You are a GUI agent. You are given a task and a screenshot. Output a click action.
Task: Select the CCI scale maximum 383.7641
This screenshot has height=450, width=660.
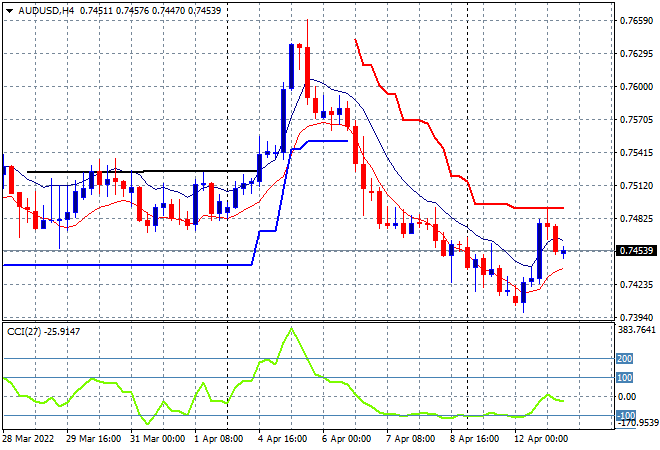click(x=636, y=330)
